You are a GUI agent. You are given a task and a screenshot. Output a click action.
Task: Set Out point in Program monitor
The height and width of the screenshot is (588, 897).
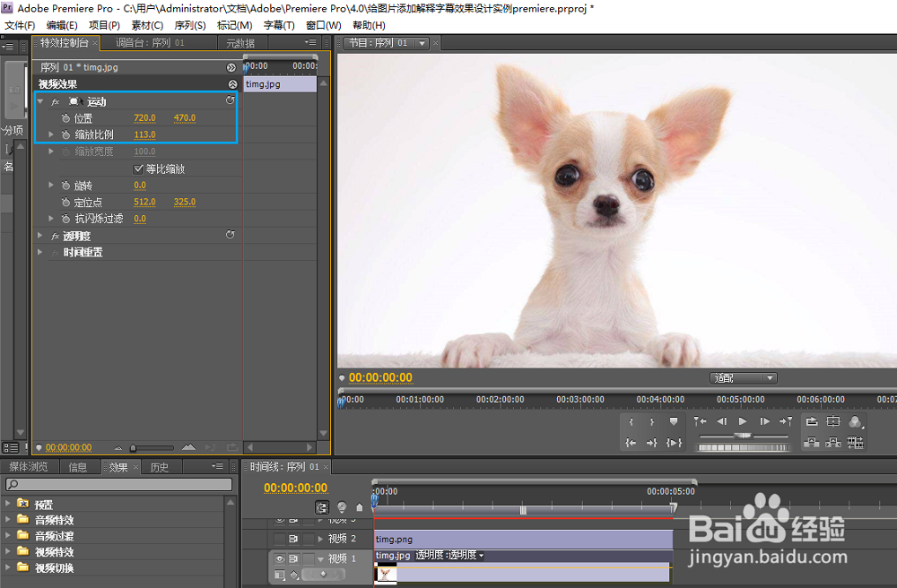(x=651, y=421)
